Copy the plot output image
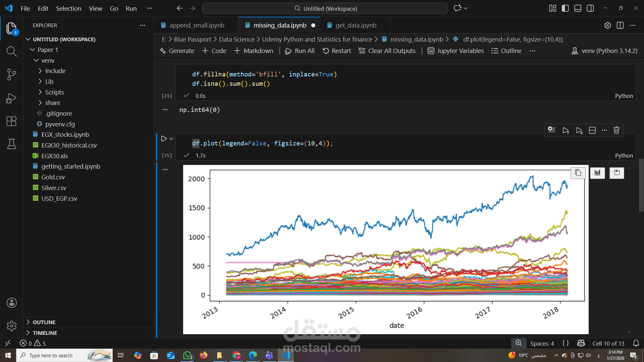The image size is (644, 362). point(578,173)
